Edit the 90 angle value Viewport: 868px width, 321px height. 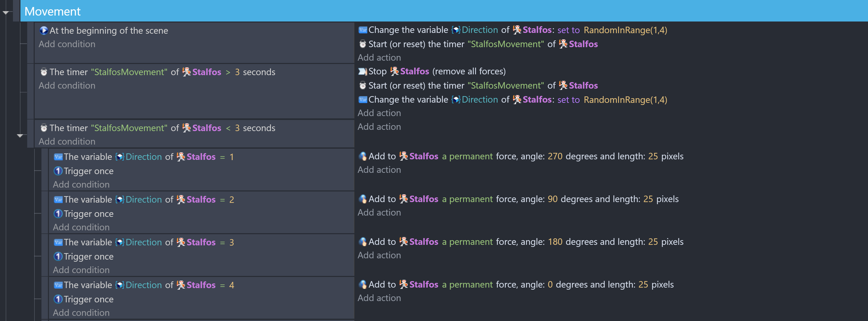[x=553, y=199]
